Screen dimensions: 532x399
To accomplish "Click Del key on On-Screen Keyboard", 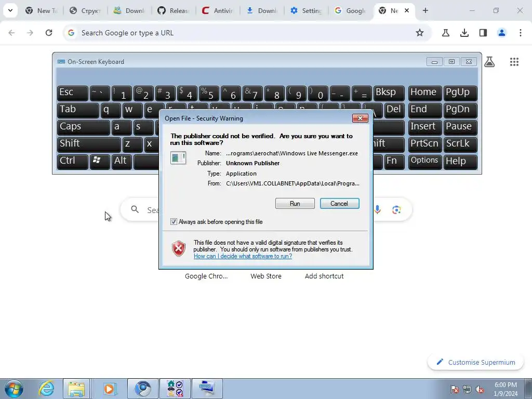I will point(394,110).
